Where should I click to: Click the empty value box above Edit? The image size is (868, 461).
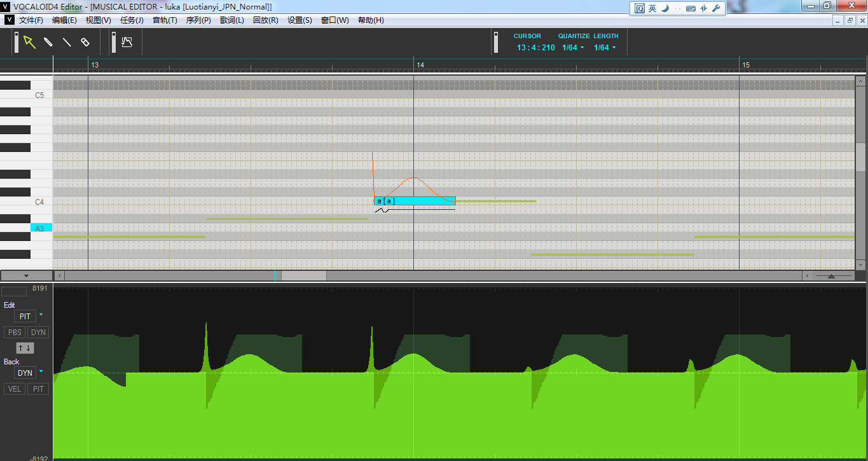(x=14, y=291)
